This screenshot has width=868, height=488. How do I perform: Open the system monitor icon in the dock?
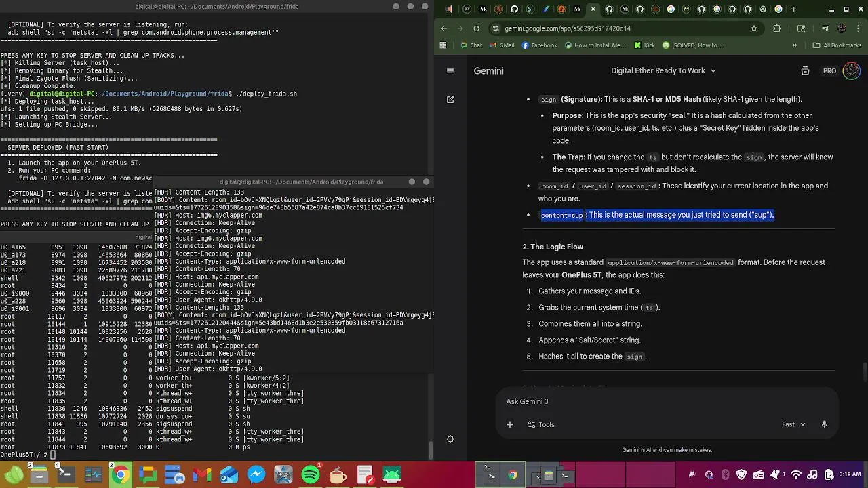pyautogui.click(x=93, y=475)
